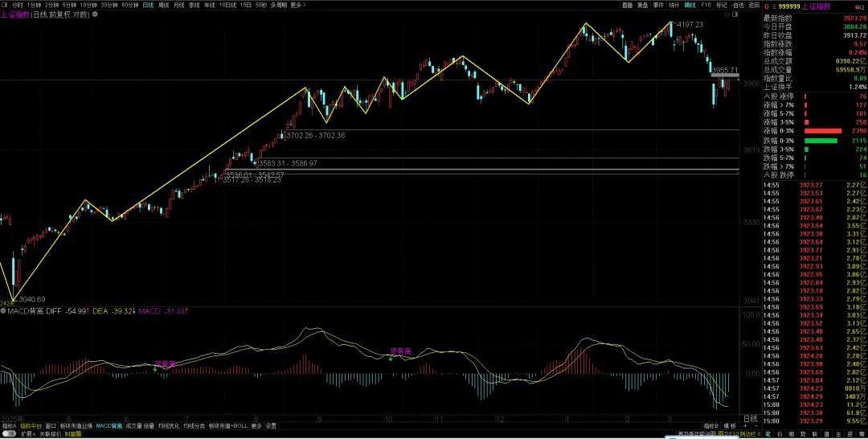Open the 财富圈 tab
This screenshot has width=868, height=439.
tap(73, 434)
